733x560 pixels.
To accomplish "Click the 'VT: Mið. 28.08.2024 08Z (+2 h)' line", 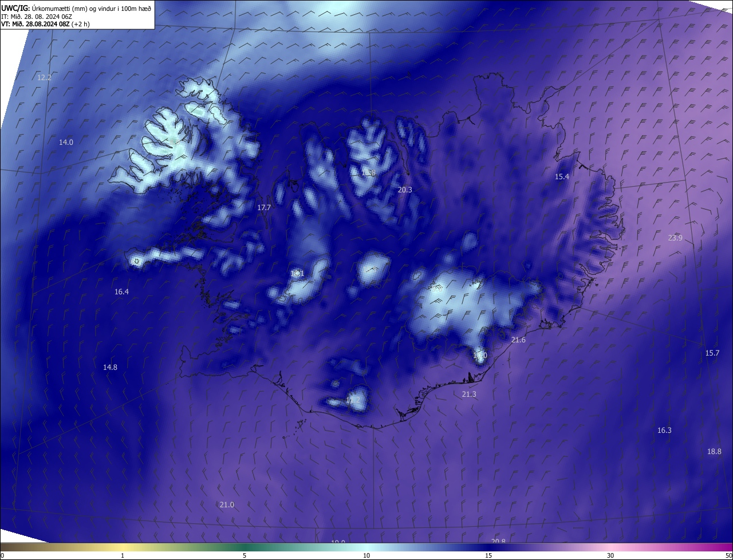I will click(x=45, y=24).
